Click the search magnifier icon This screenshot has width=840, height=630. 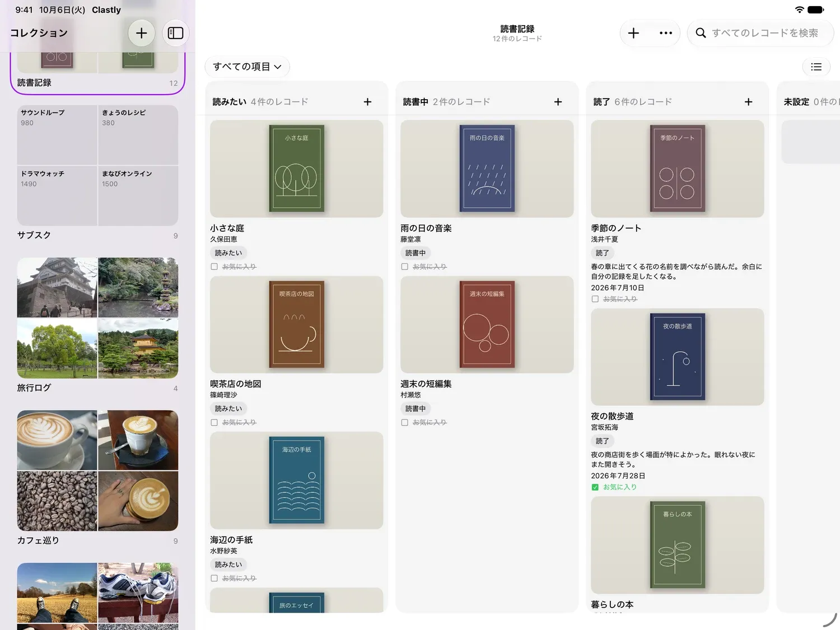point(701,33)
